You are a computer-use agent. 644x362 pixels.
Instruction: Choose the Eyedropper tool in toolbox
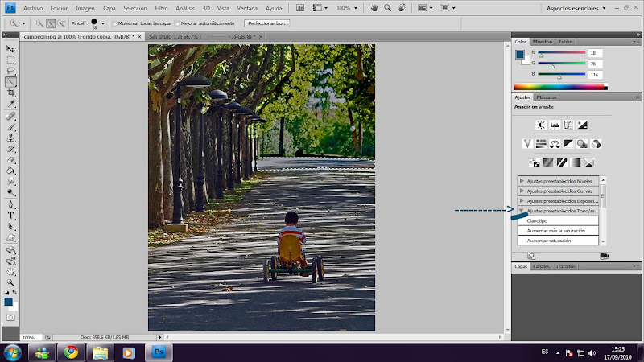pyautogui.click(x=11, y=104)
